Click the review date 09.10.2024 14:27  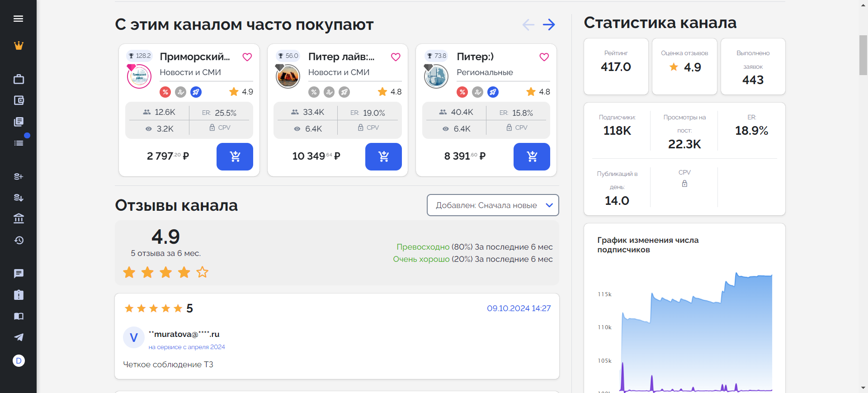(x=519, y=308)
